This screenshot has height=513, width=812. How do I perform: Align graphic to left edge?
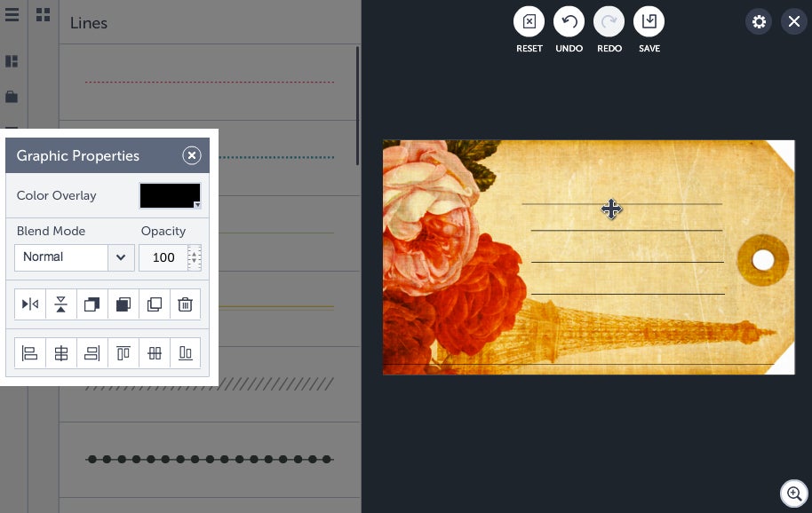point(30,353)
